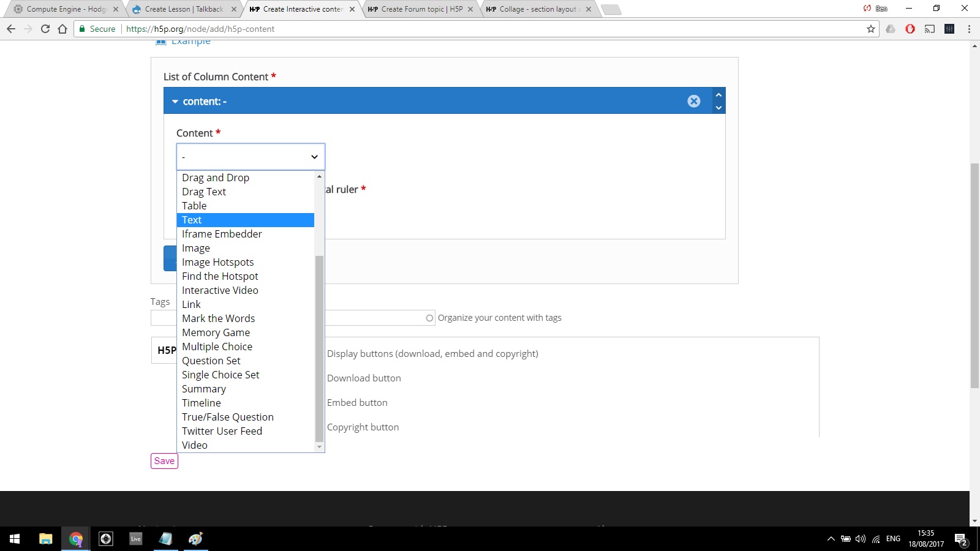Remove the content block via its X icon
980x551 pixels.
[694, 101]
